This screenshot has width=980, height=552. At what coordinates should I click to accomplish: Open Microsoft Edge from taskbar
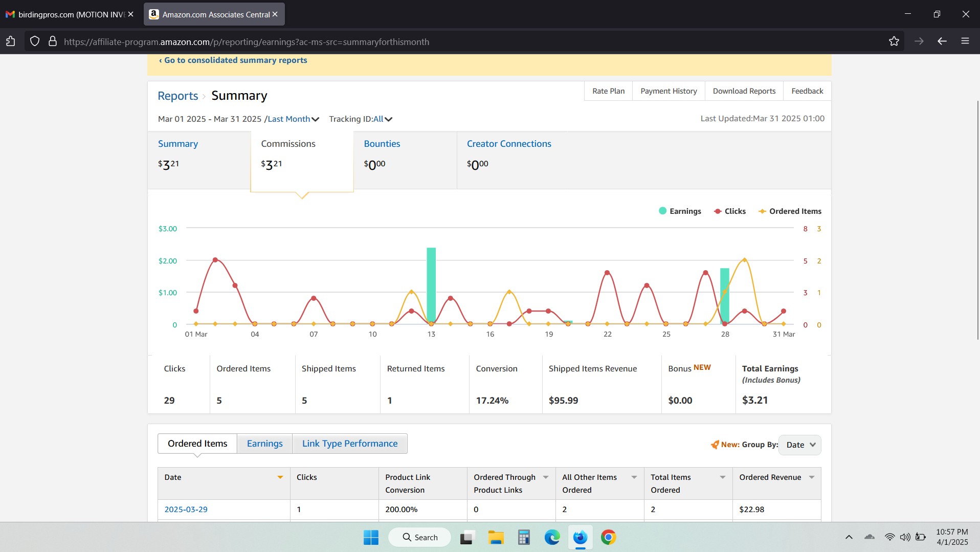tap(552, 537)
